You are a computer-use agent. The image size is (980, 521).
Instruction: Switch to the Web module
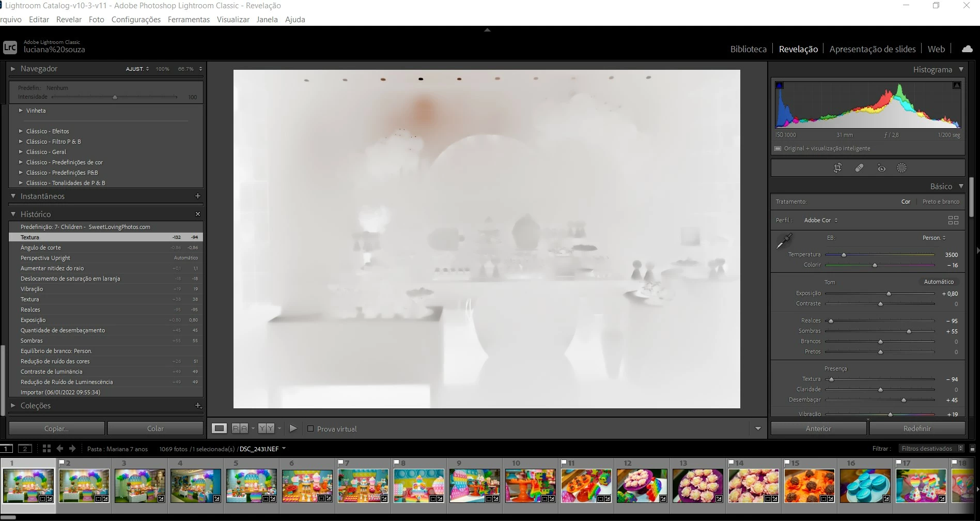(x=936, y=49)
